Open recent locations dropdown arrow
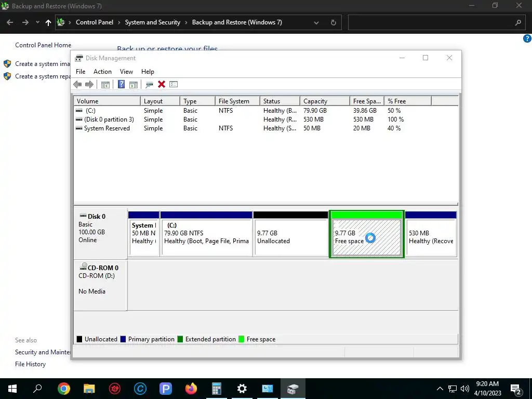The height and width of the screenshot is (399, 532). pyautogui.click(x=37, y=22)
